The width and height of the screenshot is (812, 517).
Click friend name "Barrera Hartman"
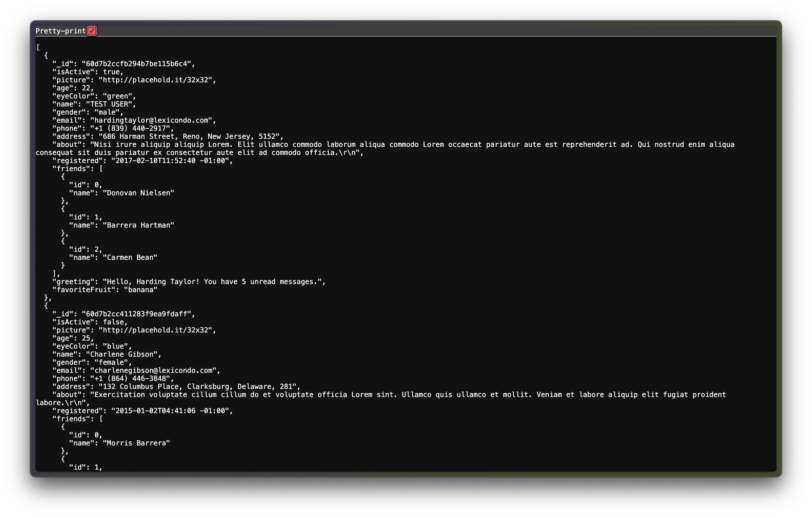point(139,225)
